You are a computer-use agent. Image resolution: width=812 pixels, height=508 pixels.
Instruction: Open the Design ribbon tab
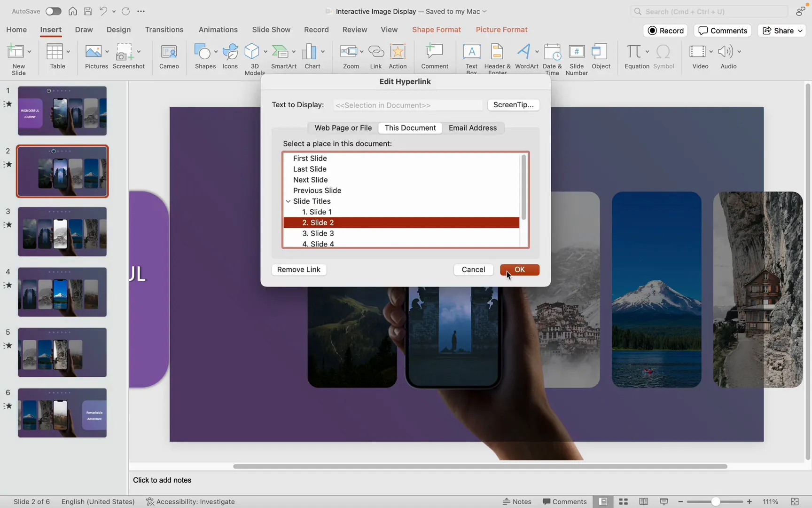(118, 30)
